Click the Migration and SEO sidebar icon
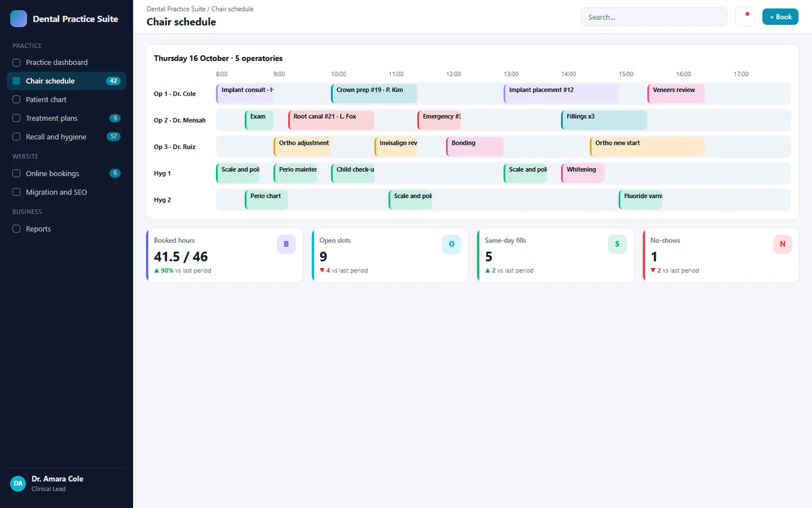Viewport: 812px width, 508px height. click(x=16, y=192)
